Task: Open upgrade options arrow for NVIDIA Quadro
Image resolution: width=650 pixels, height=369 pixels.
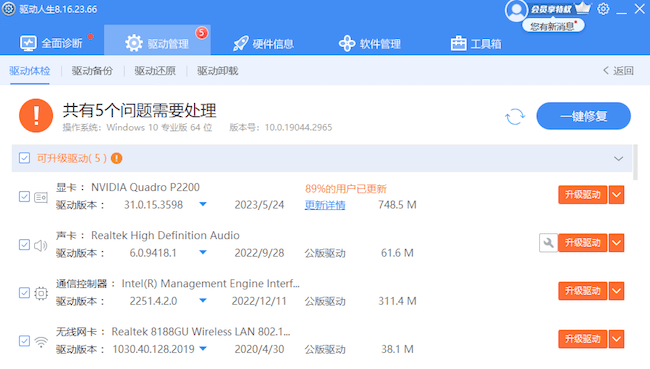Action: coord(616,195)
